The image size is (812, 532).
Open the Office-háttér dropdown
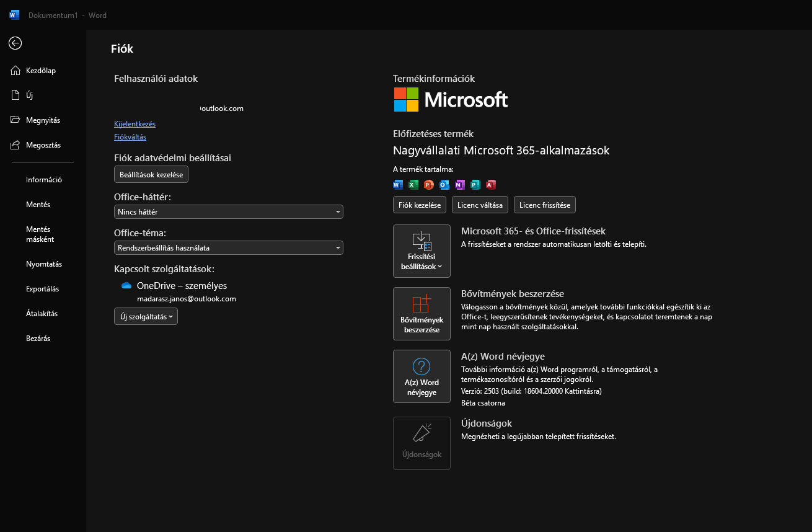tap(229, 212)
